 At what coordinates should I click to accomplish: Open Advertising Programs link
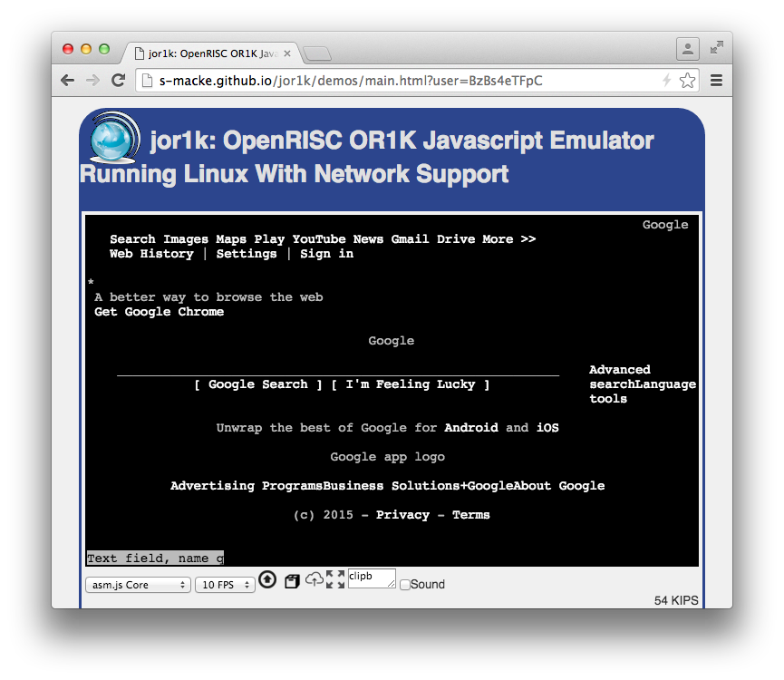tap(247, 485)
